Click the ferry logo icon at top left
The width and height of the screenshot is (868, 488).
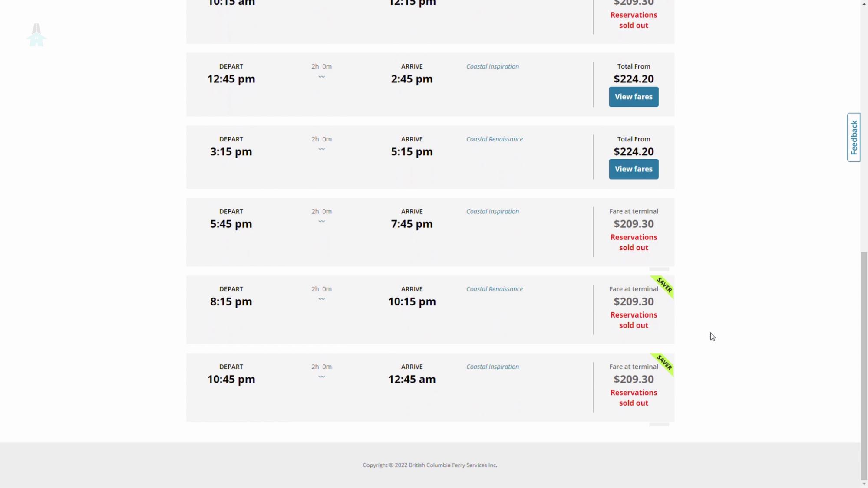(36, 35)
